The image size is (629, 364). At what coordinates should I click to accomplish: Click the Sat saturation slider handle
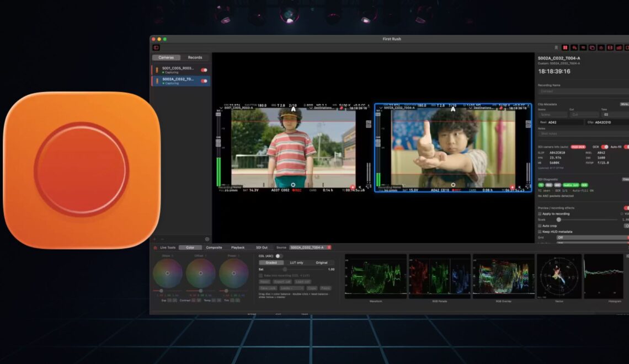(x=285, y=269)
